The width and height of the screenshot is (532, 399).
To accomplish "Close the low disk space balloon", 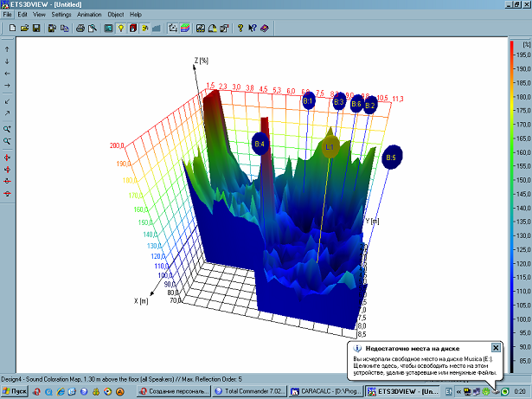I will click(496, 348).
